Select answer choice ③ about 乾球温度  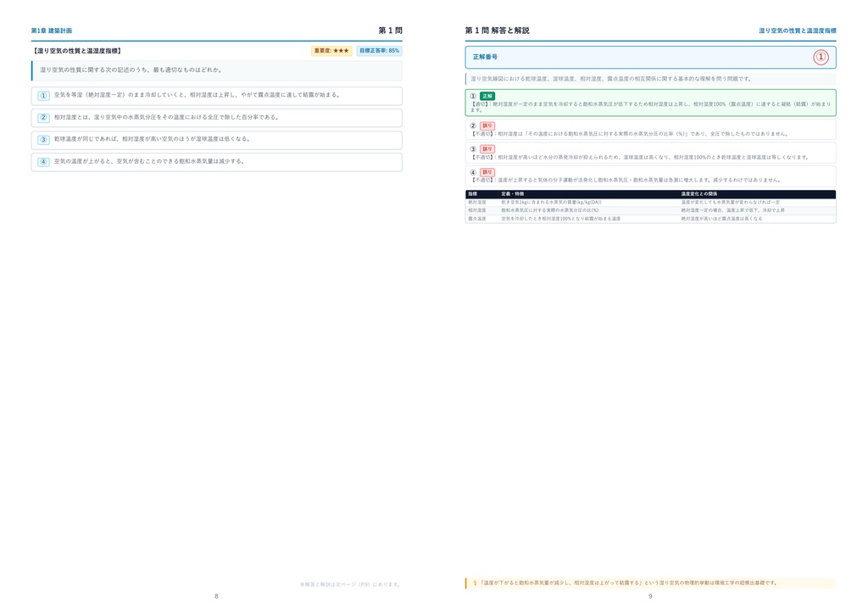tap(216, 140)
